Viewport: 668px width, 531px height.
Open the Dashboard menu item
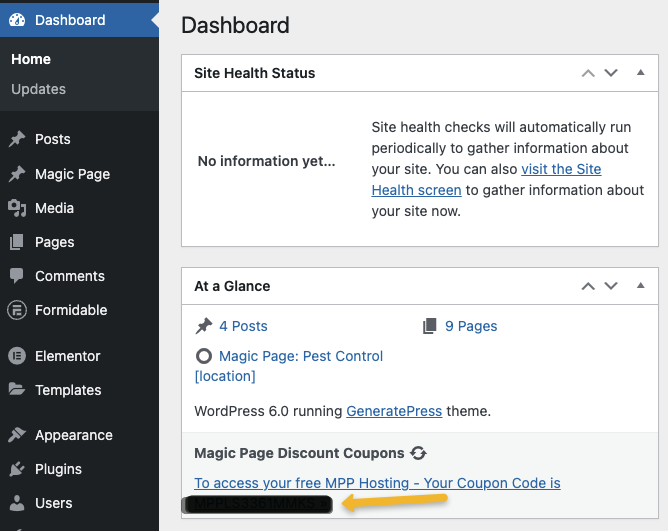(x=79, y=20)
